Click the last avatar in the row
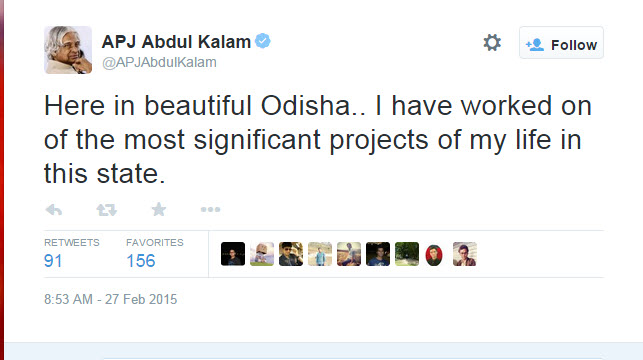The height and width of the screenshot is (360, 643). 465,254
